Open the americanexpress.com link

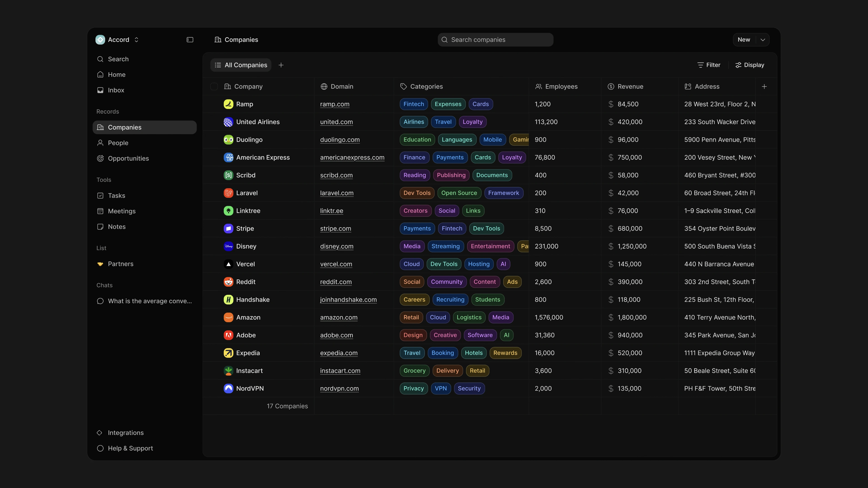pyautogui.click(x=352, y=157)
